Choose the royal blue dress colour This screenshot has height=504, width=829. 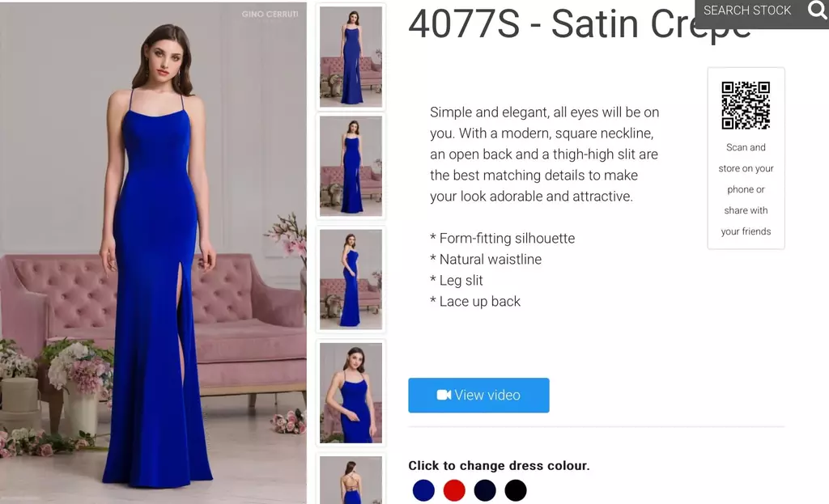tap(423, 490)
